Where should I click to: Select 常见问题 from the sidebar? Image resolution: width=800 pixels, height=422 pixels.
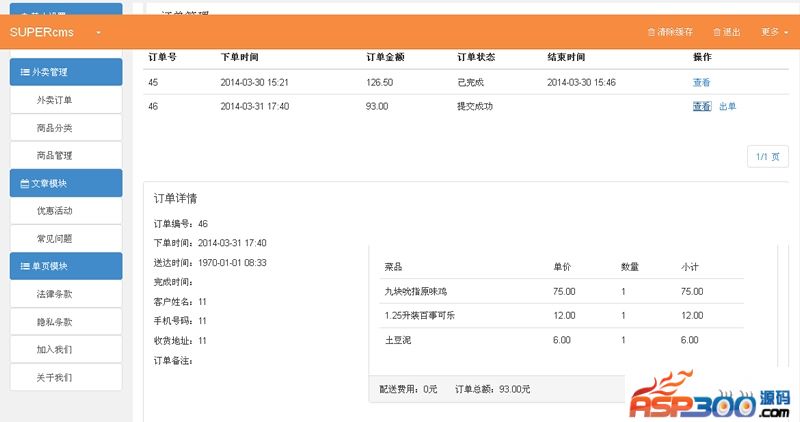(x=54, y=239)
